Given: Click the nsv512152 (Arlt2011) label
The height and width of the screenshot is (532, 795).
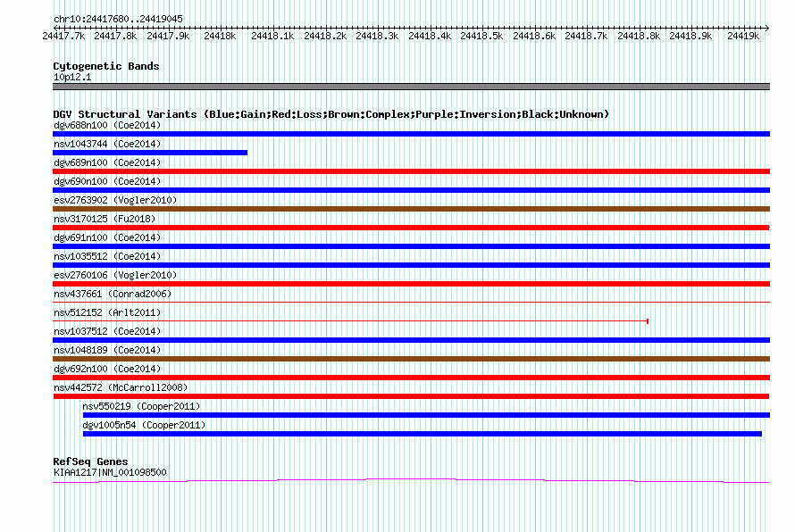Looking at the screenshot, I should 107,312.
